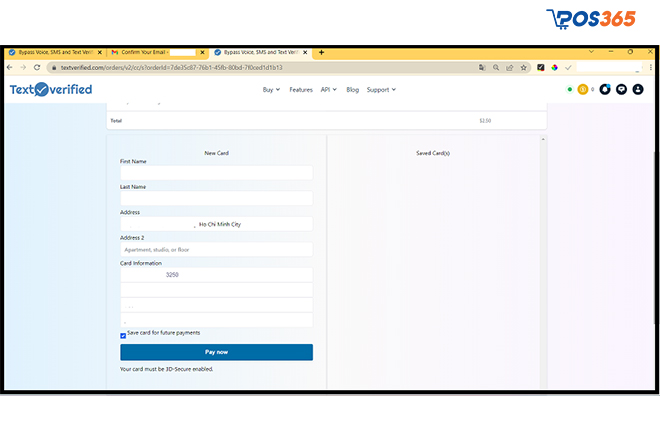Click the browser share page icon
Viewport: 660px width, 440px height.
[x=511, y=67]
